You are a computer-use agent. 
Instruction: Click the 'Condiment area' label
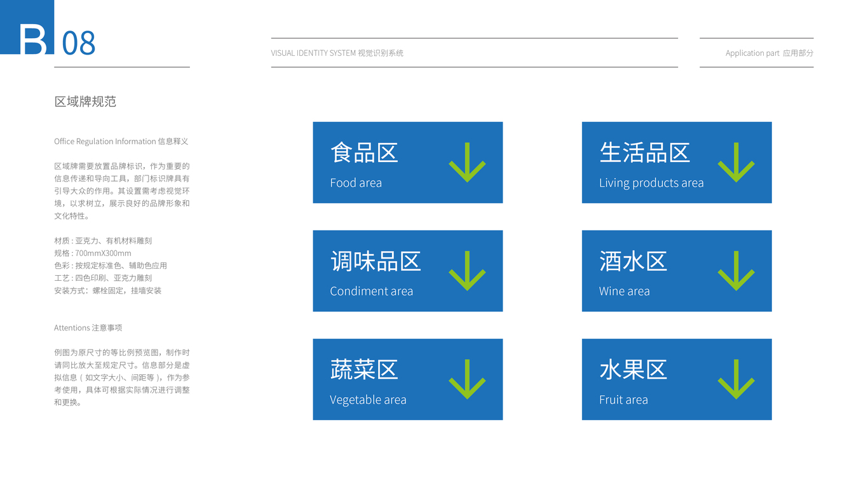point(371,291)
